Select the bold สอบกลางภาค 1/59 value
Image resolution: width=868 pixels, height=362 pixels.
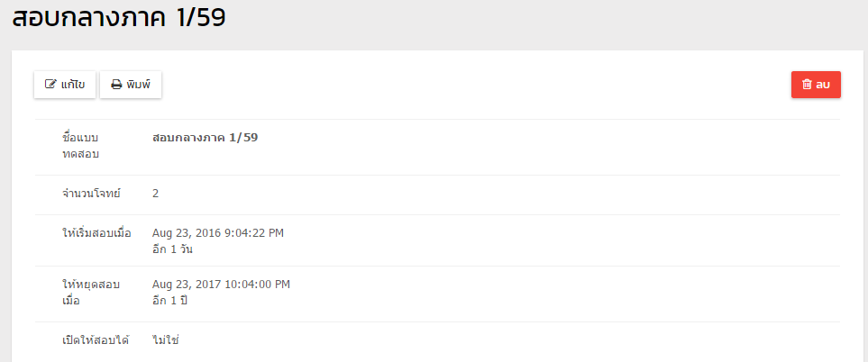coord(205,138)
